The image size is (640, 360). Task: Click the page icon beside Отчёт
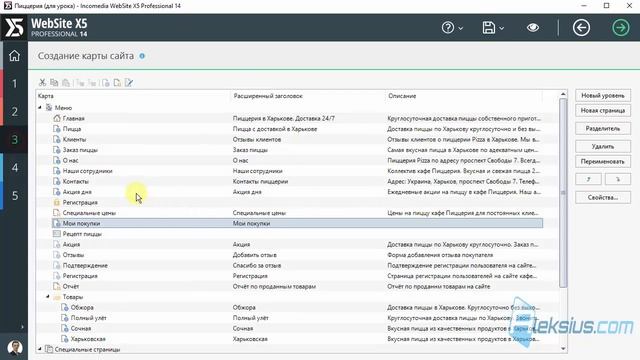57,287
